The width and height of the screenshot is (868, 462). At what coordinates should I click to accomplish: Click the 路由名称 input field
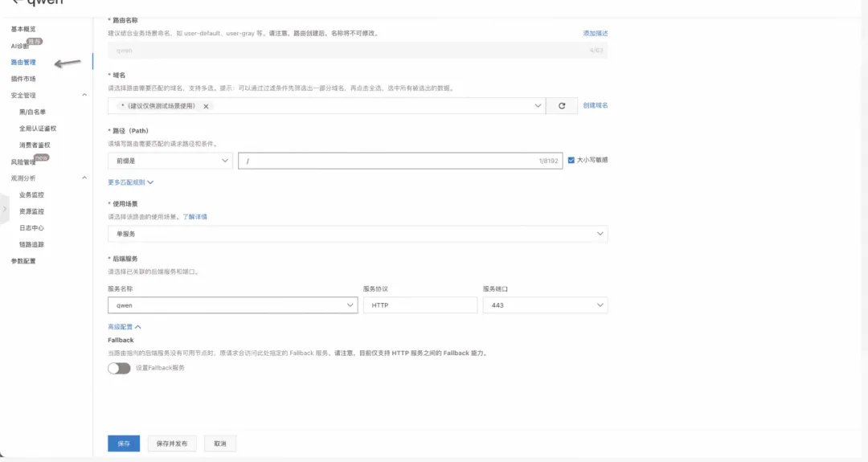click(x=358, y=51)
